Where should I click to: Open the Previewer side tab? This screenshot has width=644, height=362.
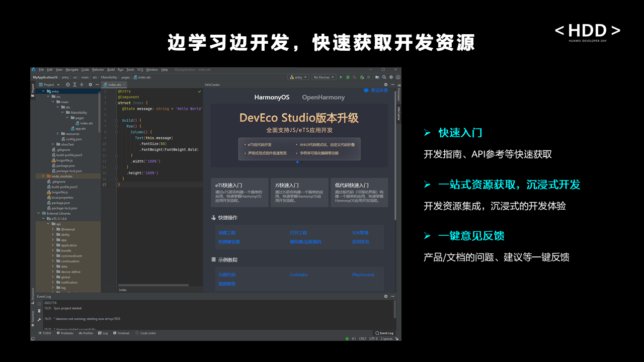point(399,92)
